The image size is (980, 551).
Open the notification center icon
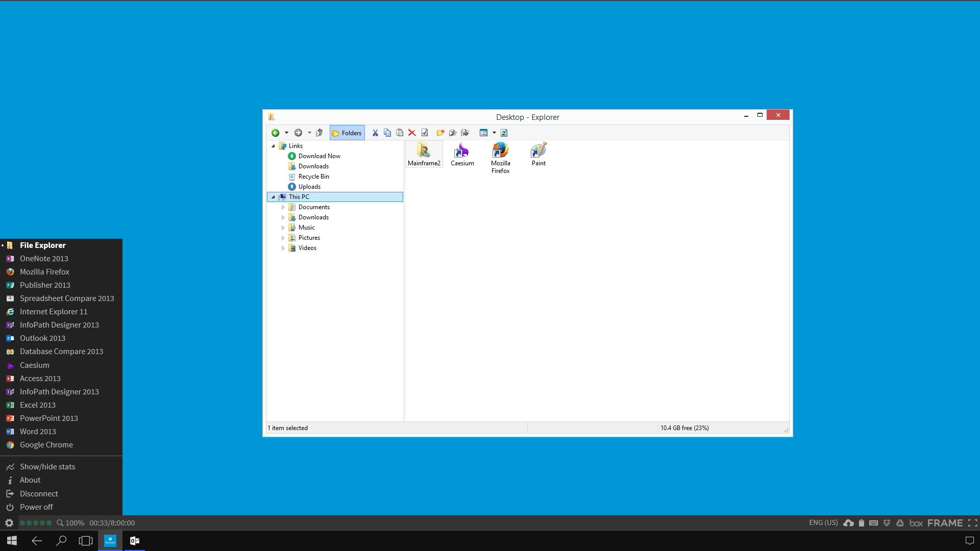[970, 541]
